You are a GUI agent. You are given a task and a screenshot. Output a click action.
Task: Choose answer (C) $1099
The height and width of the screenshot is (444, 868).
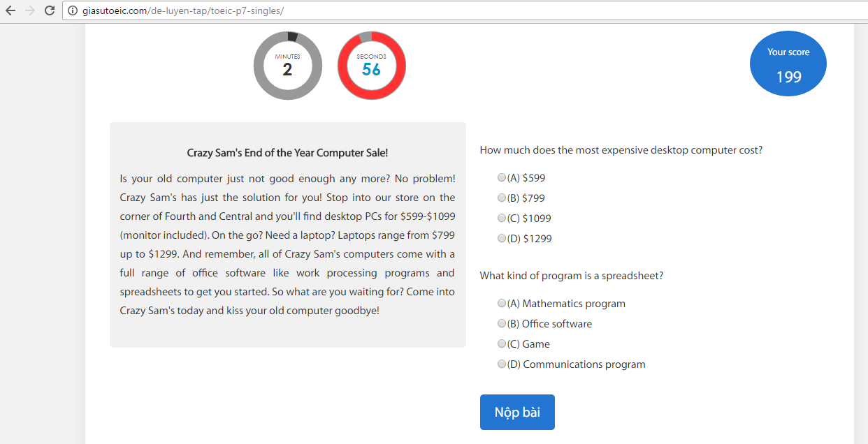[502, 219]
